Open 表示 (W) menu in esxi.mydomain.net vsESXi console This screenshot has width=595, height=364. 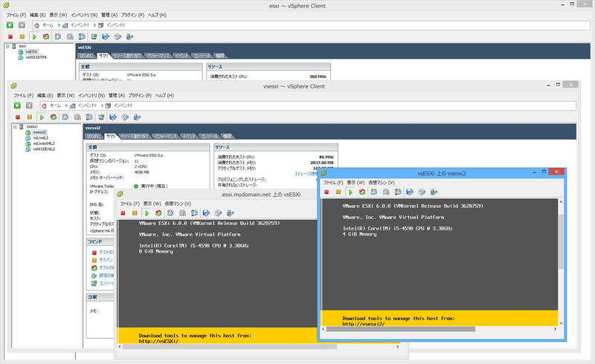pos(152,204)
